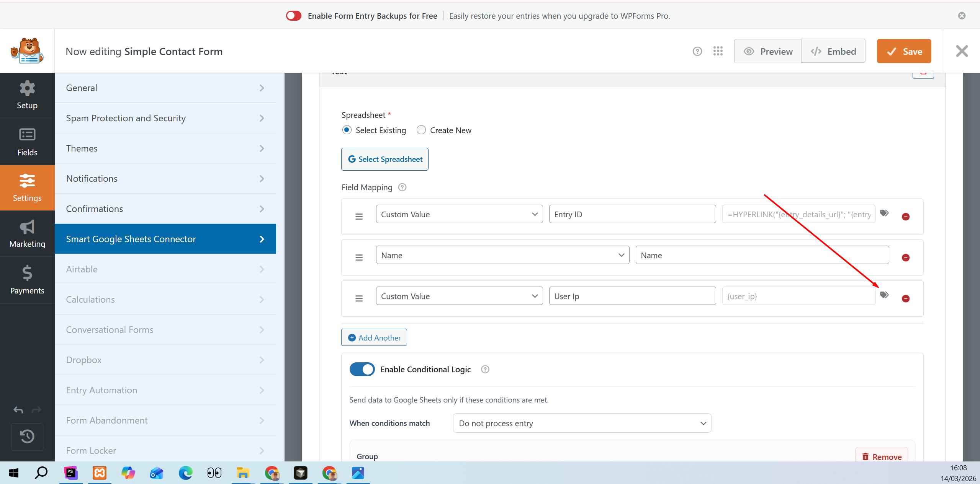Grab the User Ip row drag handle
Image resolution: width=980 pixels, height=484 pixels.
(x=359, y=299)
